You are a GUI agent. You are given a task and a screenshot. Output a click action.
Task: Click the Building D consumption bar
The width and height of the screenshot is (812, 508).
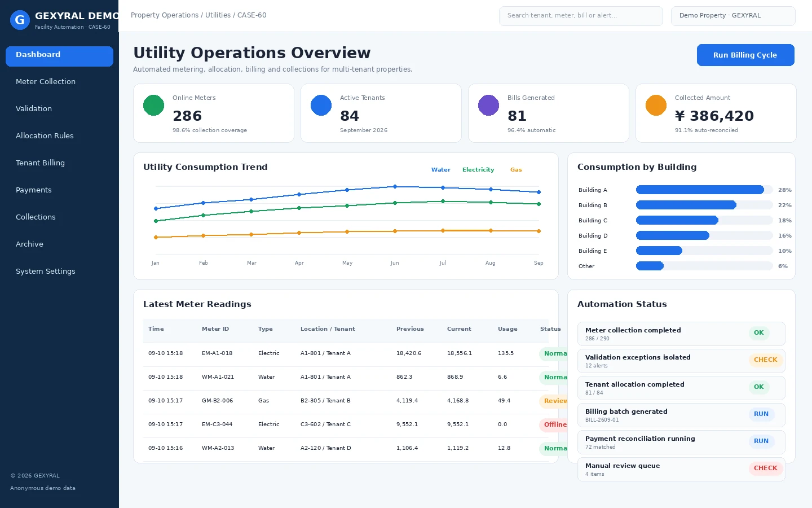pyautogui.click(x=673, y=236)
